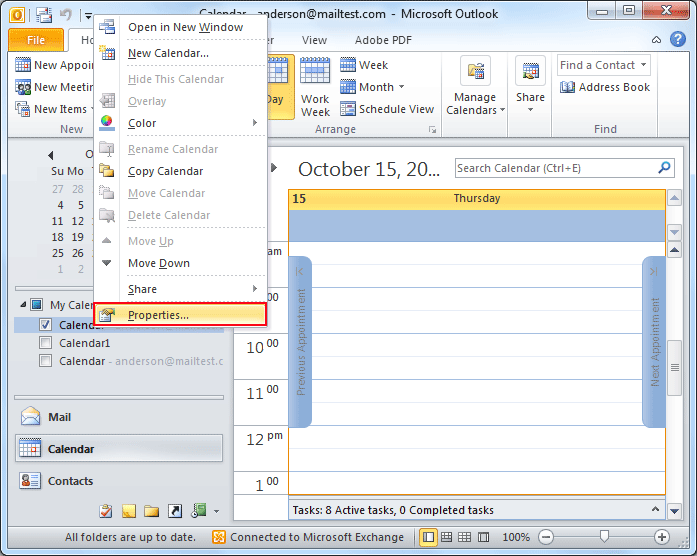Check the anderson@mailtest Calendar checkbox
The height and width of the screenshot is (556, 697).
click(x=45, y=361)
